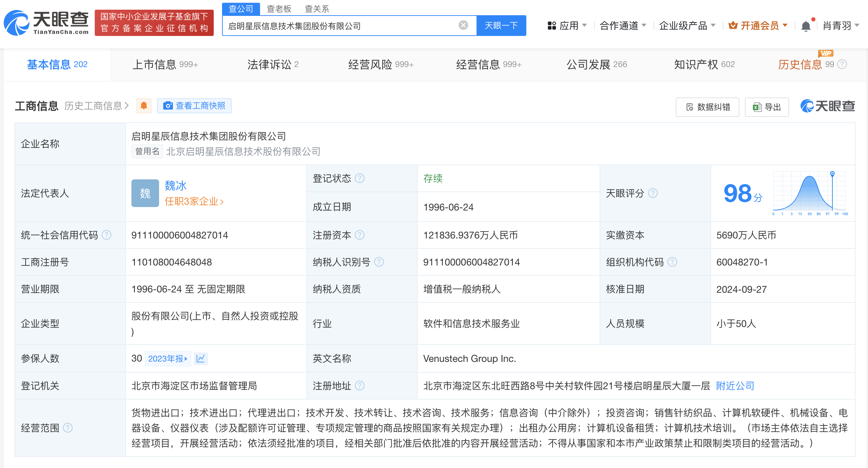
Task: Clear search text using the X icon
Action: click(x=462, y=25)
